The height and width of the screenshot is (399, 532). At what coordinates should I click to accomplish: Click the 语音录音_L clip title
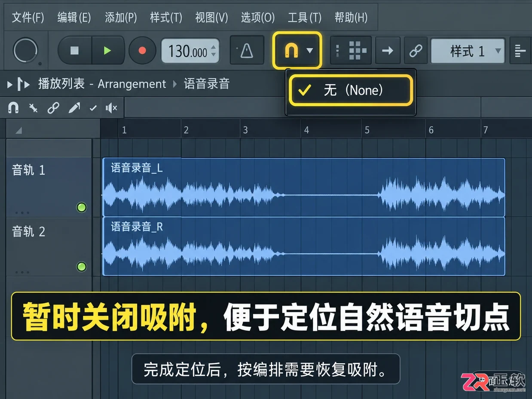[137, 168]
